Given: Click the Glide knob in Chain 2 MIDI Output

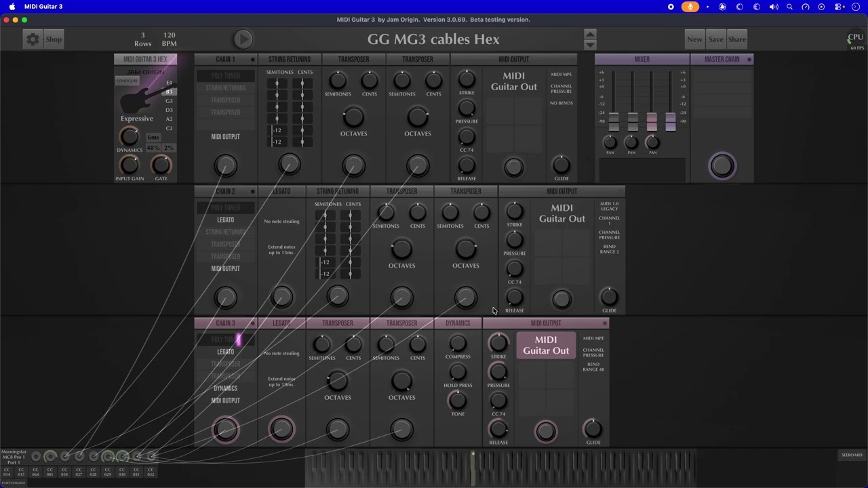Looking at the screenshot, I should point(609,297).
